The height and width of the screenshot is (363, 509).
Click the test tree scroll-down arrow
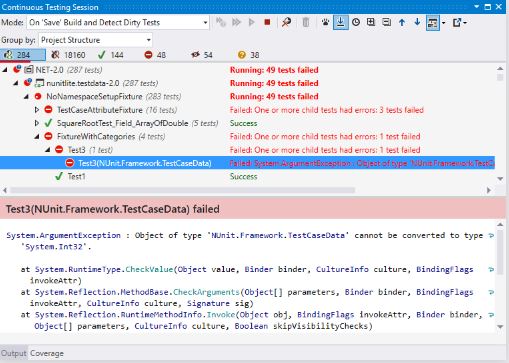pos(500,179)
